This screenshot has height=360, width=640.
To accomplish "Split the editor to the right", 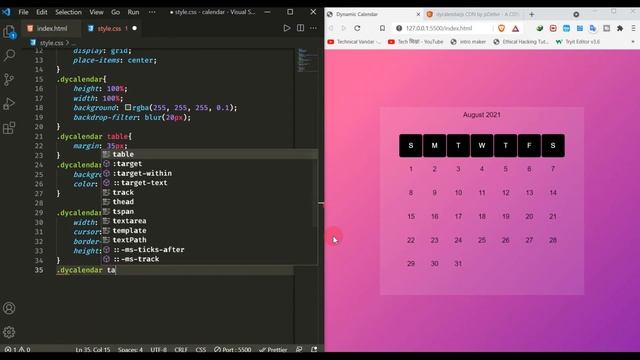I will pos(300,28).
